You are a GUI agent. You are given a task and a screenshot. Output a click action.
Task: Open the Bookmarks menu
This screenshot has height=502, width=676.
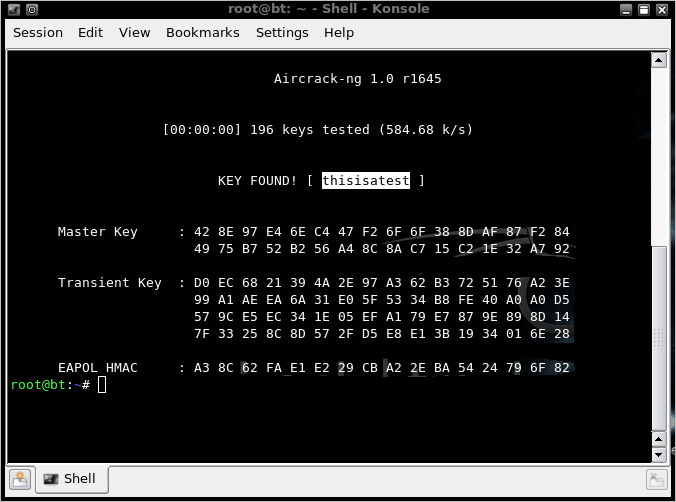point(203,33)
